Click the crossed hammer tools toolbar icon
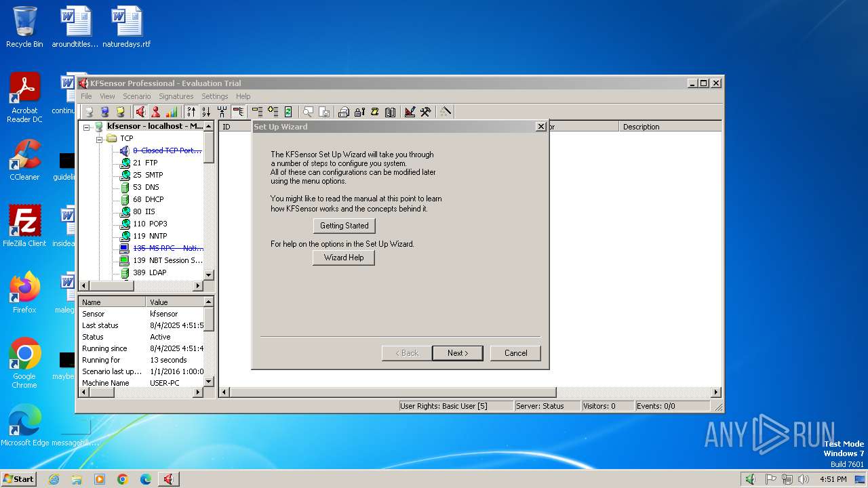The image size is (868, 488). pyautogui.click(x=425, y=112)
